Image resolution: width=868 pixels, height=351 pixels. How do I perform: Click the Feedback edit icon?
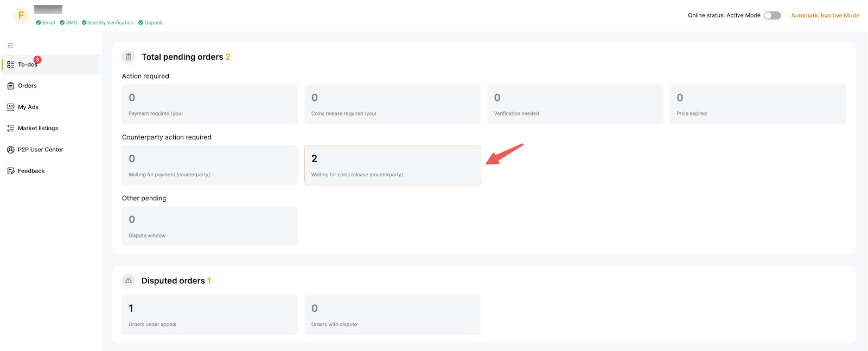(10, 171)
